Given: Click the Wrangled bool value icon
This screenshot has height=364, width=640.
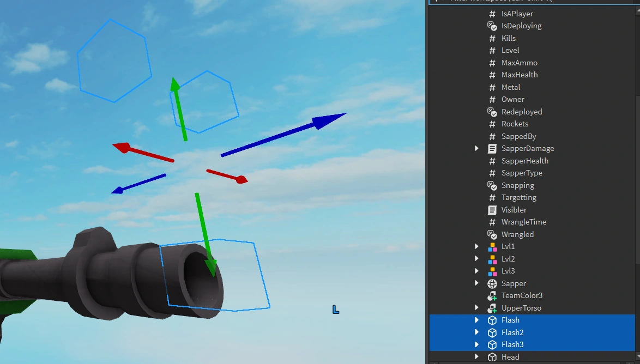Looking at the screenshot, I should click(492, 234).
